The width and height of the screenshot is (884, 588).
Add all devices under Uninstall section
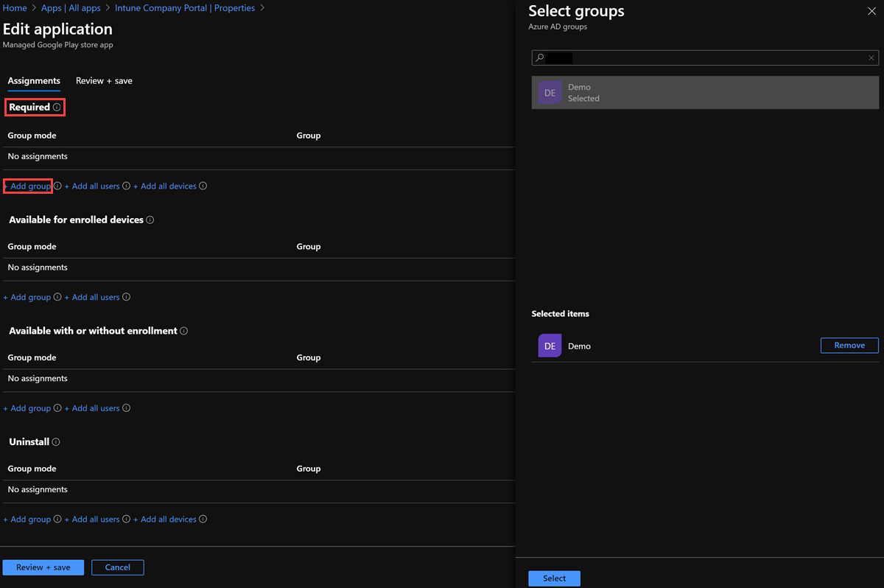point(165,519)
